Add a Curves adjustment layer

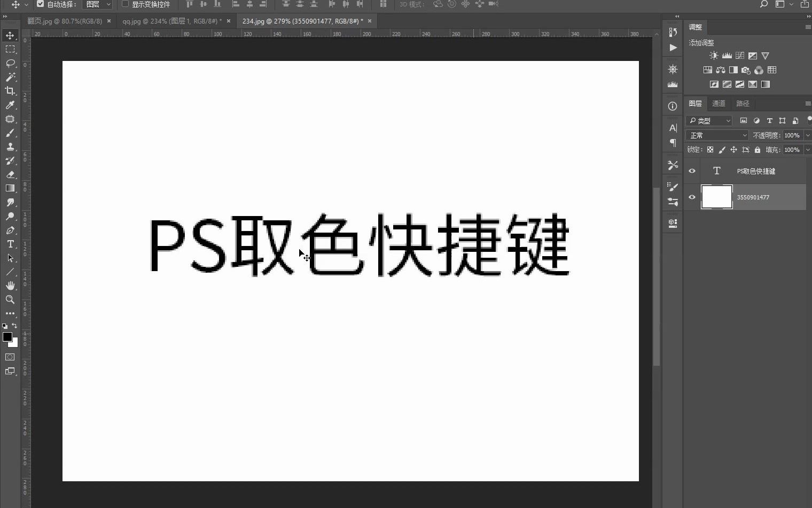(740, 55)
